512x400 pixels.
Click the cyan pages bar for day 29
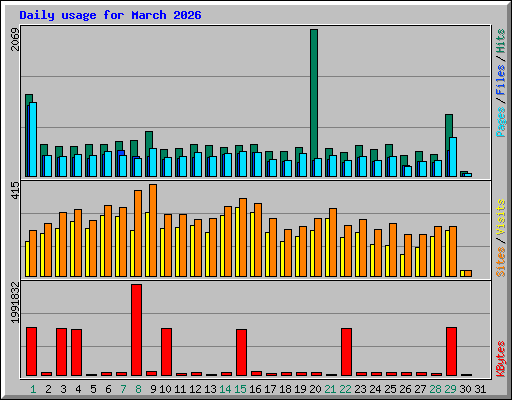click(x=453, y=157)
